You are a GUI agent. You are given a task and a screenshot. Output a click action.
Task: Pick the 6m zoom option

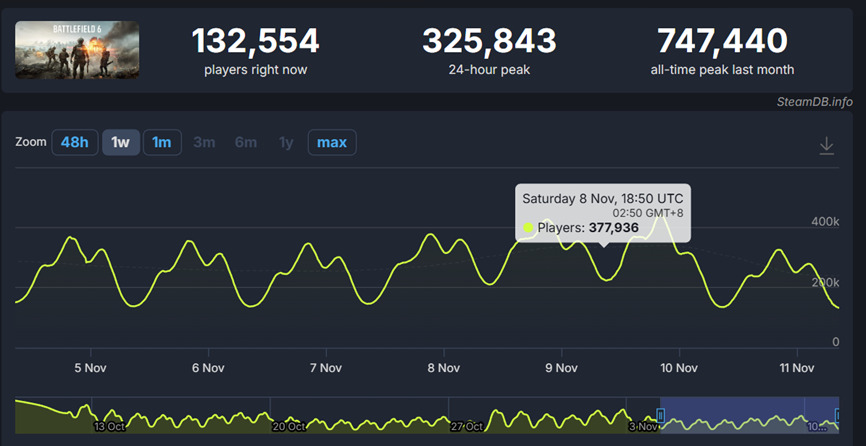click(246, 142)
